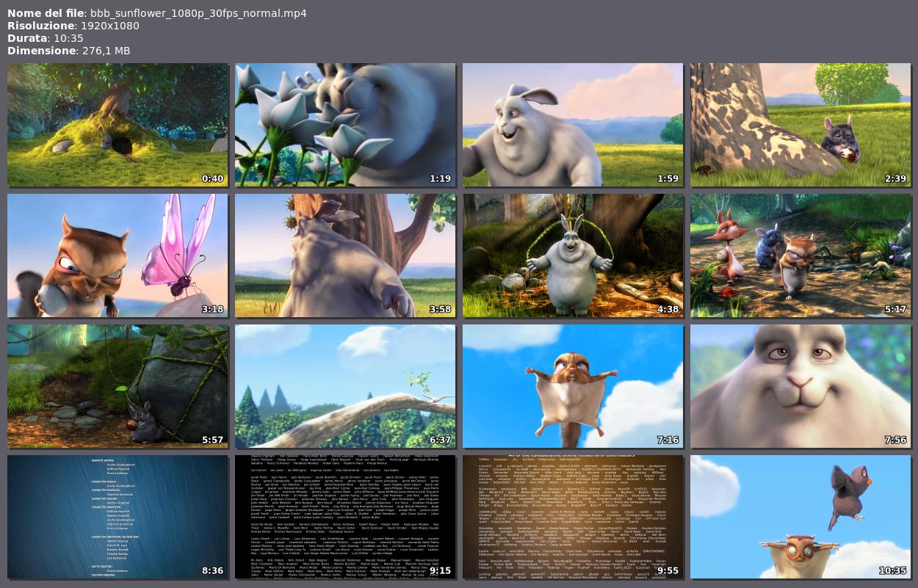Select the tree branch frame 6:37

(345, 386)
